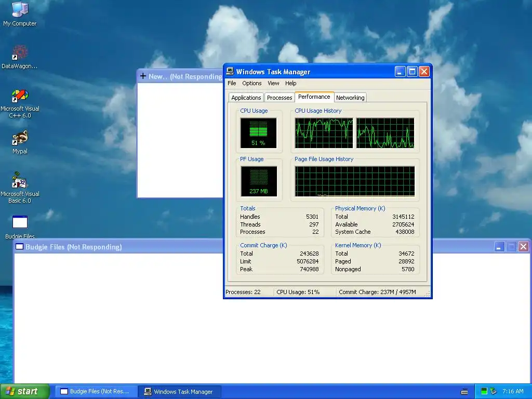The height and width of the screenshot is (399, 532).
Task: Click the 7:16 AM system clock
Action: coord(513,391)
